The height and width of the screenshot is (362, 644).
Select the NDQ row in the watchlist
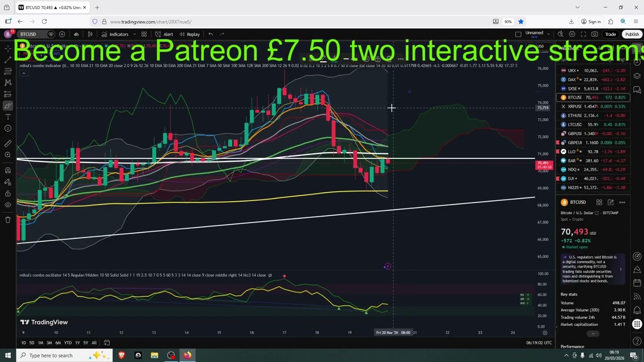pyautogui.click(x=593, y=169)
